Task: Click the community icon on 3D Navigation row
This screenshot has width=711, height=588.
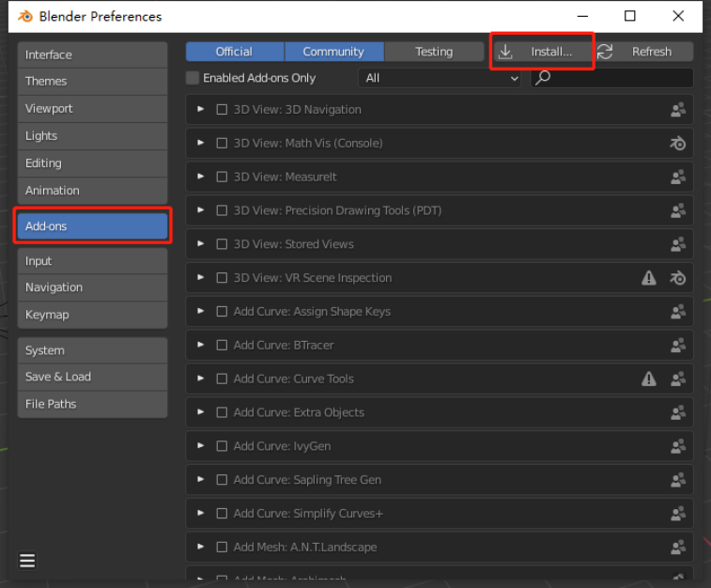Action: click(678, 110)
